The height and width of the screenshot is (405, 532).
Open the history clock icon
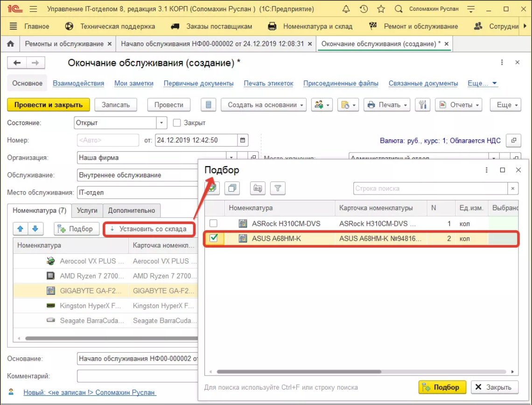tap(364, 9)
